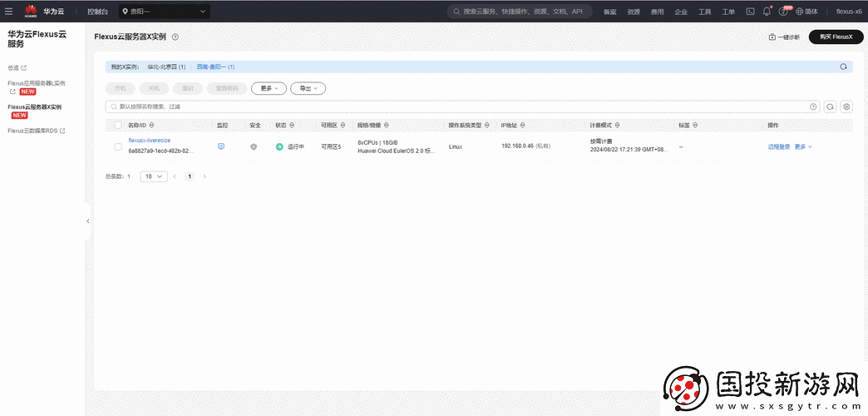
Task: Expand the 导出 export dropdown
Action: coord(308,88)
